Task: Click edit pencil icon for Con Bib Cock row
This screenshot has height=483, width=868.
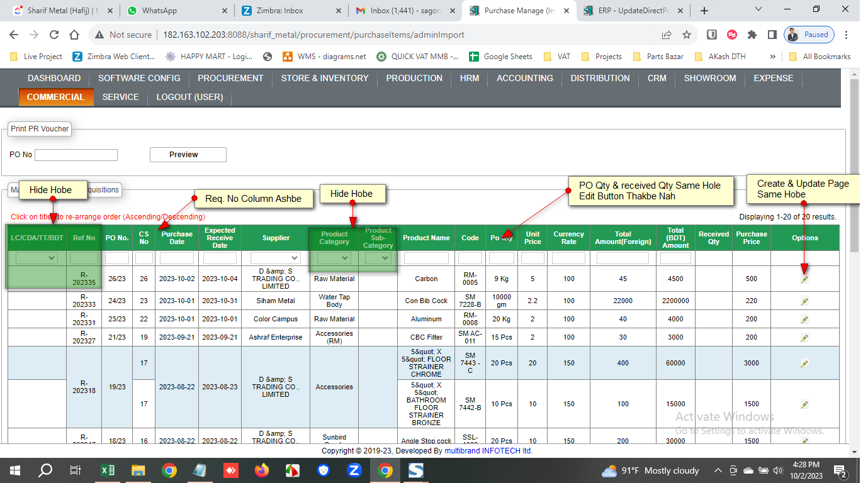Action: click(x=804, y=301)
